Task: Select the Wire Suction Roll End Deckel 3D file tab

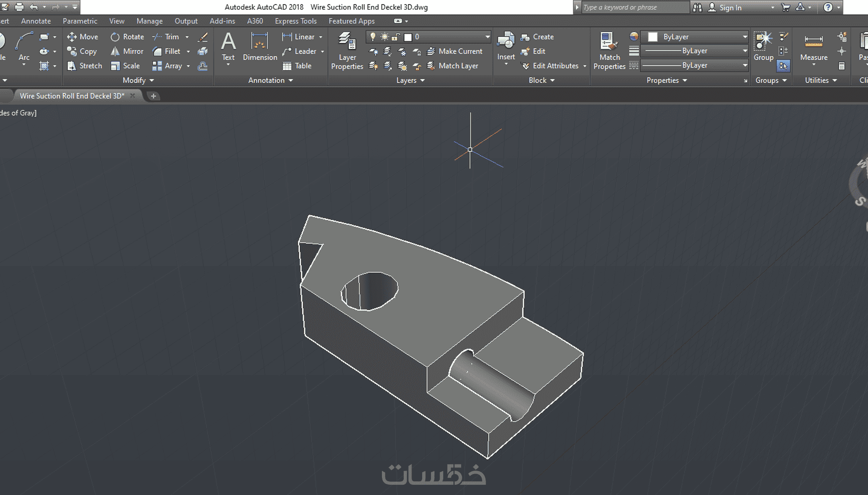Action: [x=71, y=96]
